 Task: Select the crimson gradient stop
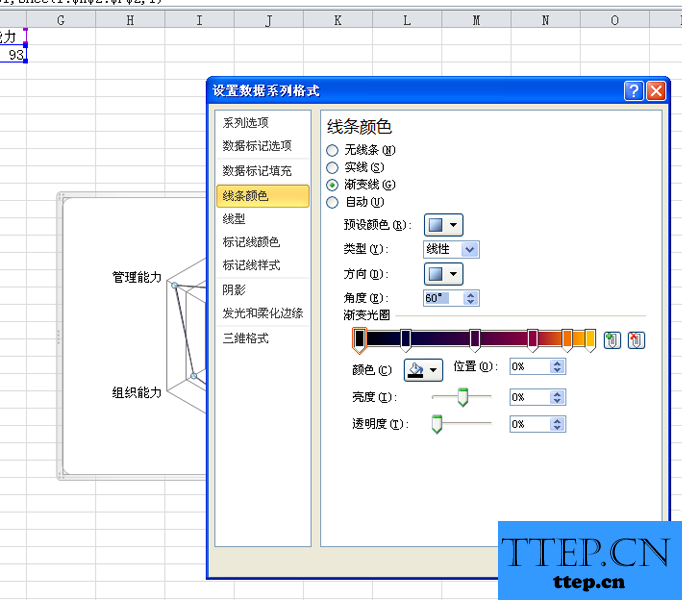pos(532,340)
